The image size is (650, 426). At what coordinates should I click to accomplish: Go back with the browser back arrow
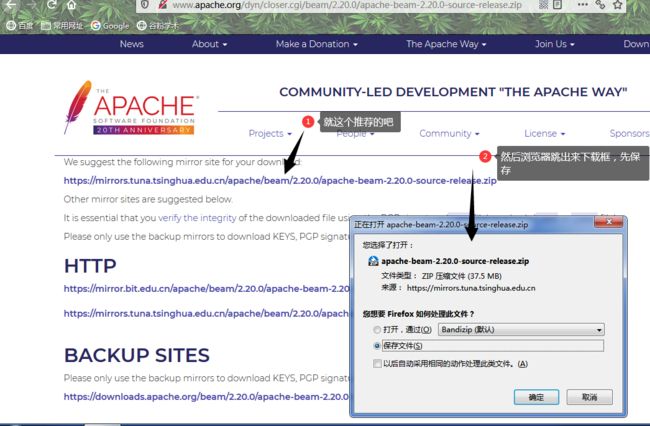pyautogui.click(x=11, y=5)
